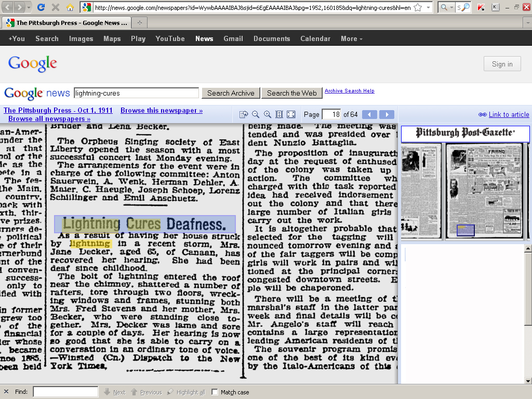Image resolution: width=532 pixels, height=399 pixels.
Task: Toggle full screen newspaper view icon
Action: tap(291, 114)
